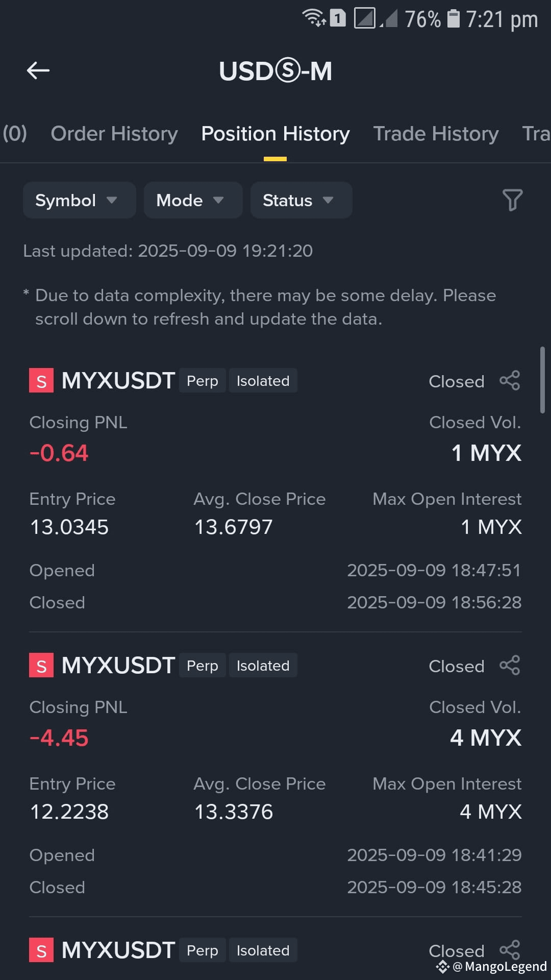Tap the Isolated tag on second position
The height and width of the screenshot is (980, 551).
point(263,666)
